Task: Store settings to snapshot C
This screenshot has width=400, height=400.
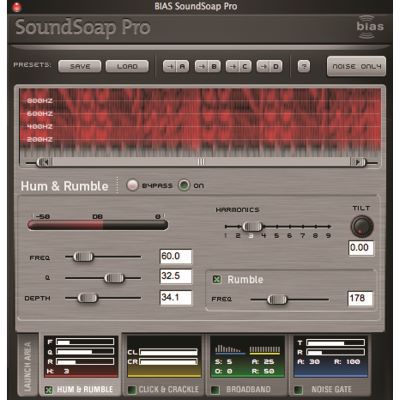Action: coord(238,66)
